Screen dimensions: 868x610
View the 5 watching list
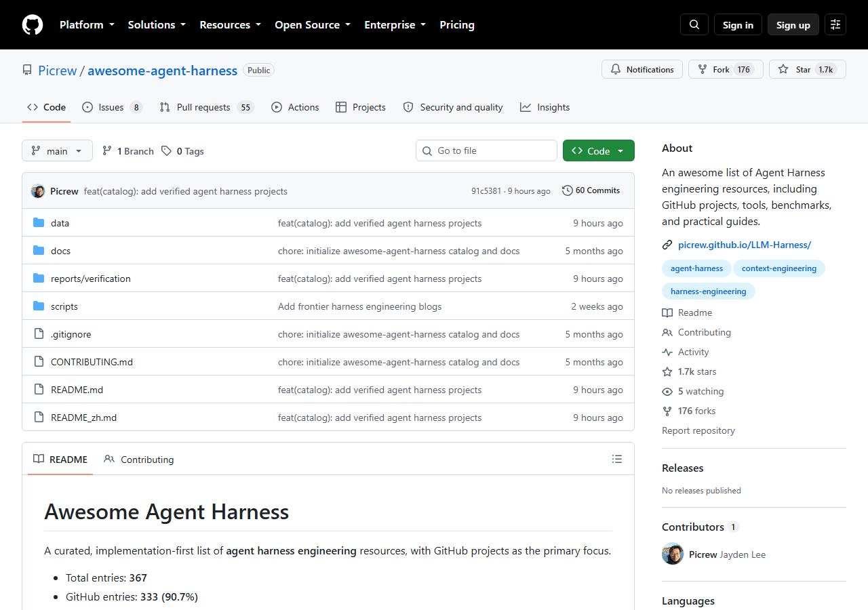coord(693,391)
